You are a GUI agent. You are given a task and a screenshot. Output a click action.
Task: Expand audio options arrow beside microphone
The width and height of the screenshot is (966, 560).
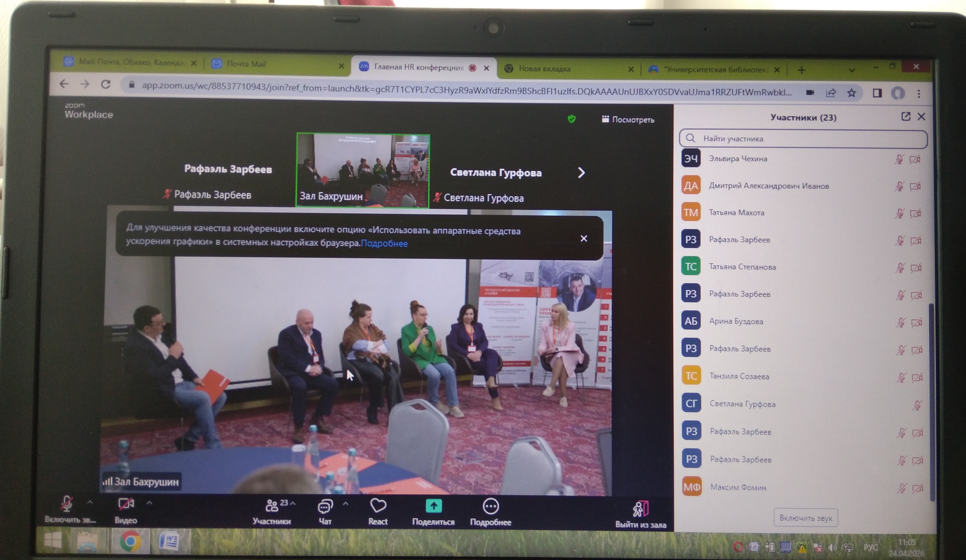tap(90, 502)
